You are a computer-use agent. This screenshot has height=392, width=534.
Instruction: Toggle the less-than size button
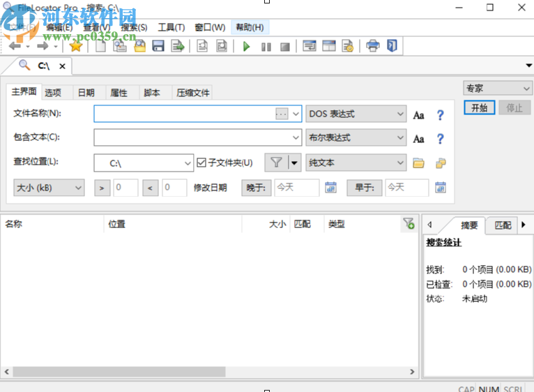pyautogui.click(x=150, y=188)
